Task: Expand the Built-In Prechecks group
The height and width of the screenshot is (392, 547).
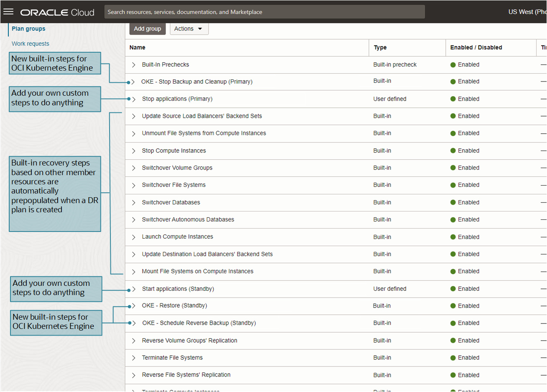Action: point(133,64)
